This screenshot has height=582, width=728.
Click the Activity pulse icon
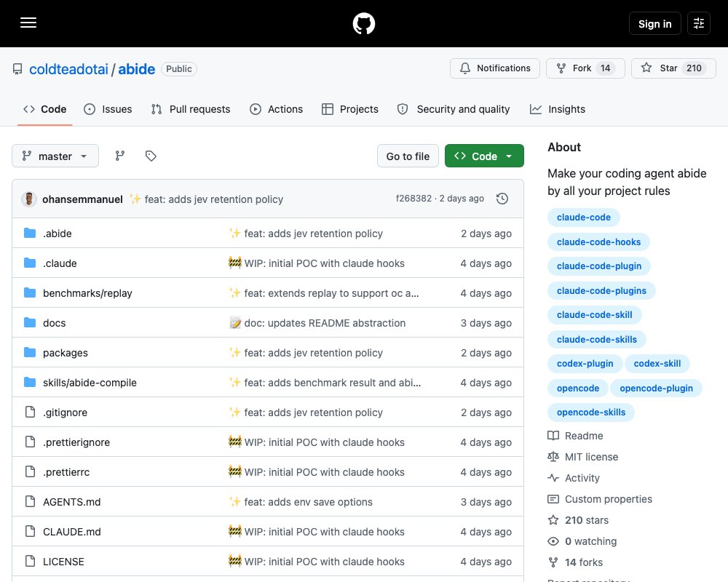click(553, 478)
